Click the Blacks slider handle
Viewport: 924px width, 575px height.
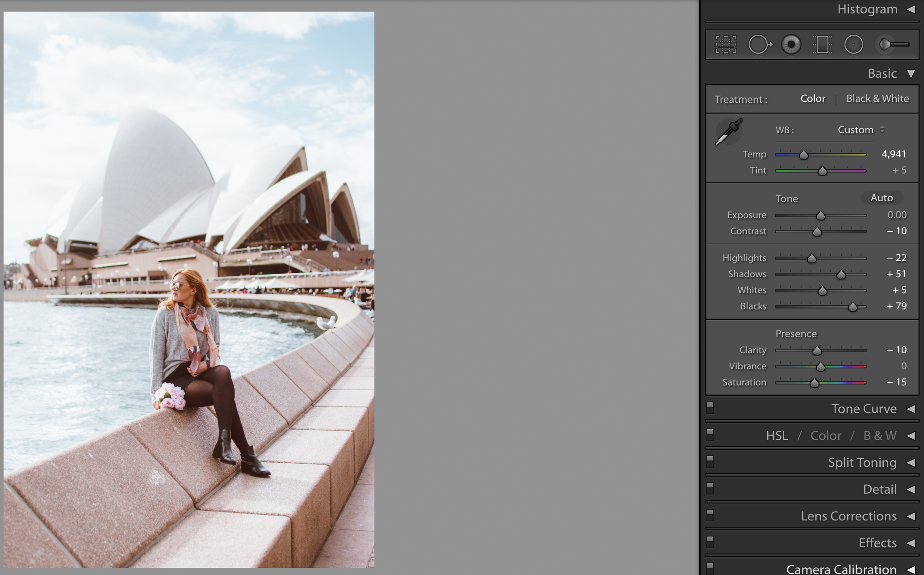tap(853, 307)
